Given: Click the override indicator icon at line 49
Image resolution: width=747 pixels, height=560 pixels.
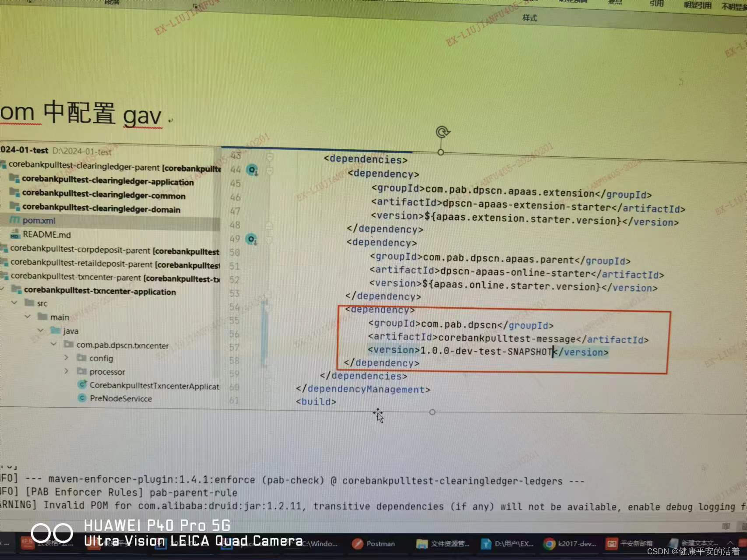Looking at the screenshot, I should pos(251,239).
